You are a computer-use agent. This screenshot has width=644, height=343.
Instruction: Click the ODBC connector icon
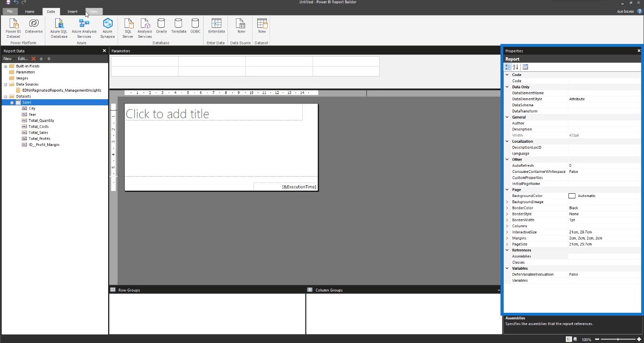pos(195,26)
